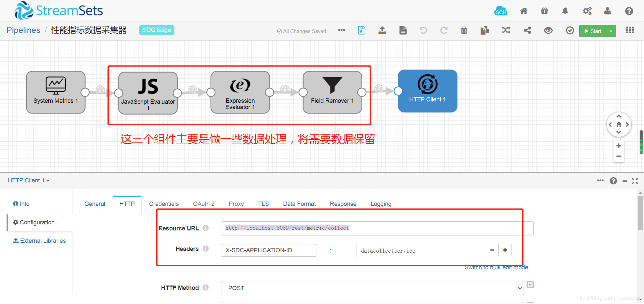Export the pipeline using upload icon

tap(382, 30)
